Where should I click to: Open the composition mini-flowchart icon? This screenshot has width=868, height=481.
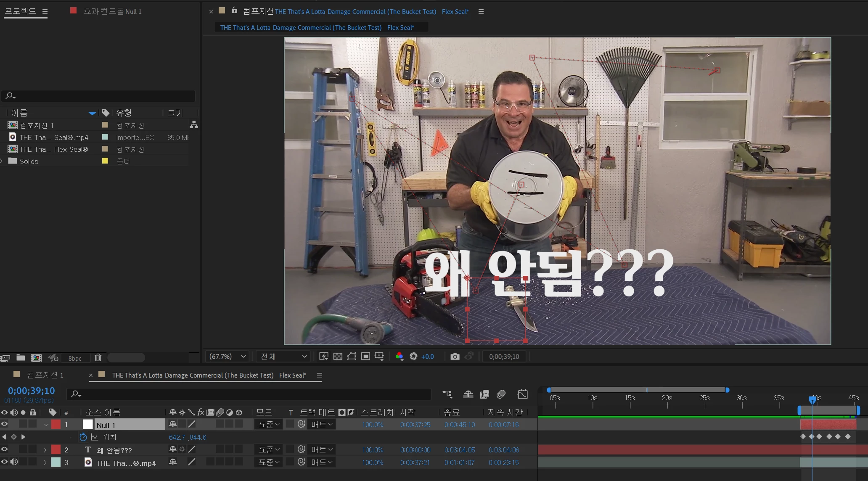coord(447,394)
